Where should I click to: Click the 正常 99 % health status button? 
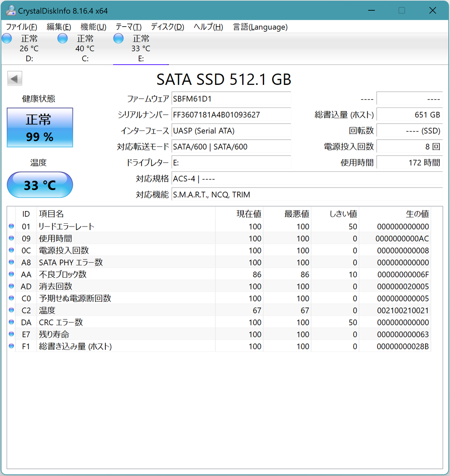coord(40,127)
